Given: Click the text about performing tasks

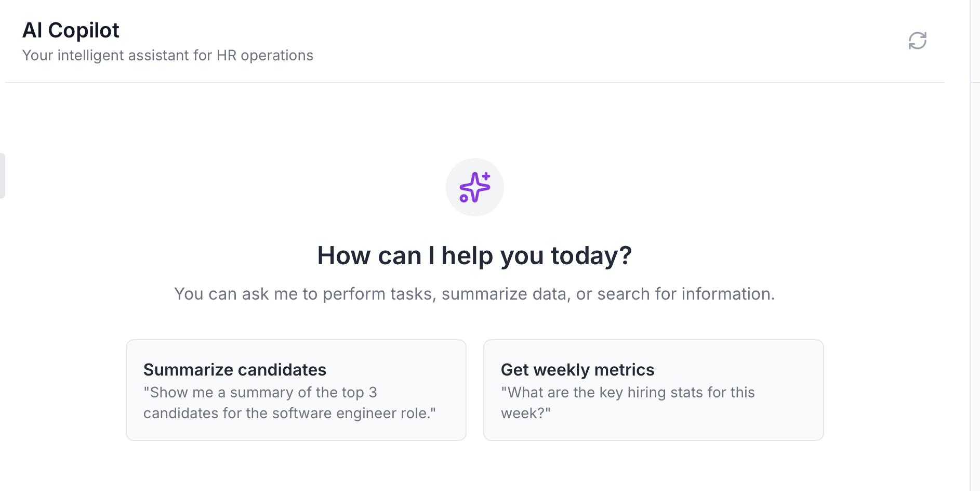Looking at the screenshot, I should coord(474,294).
